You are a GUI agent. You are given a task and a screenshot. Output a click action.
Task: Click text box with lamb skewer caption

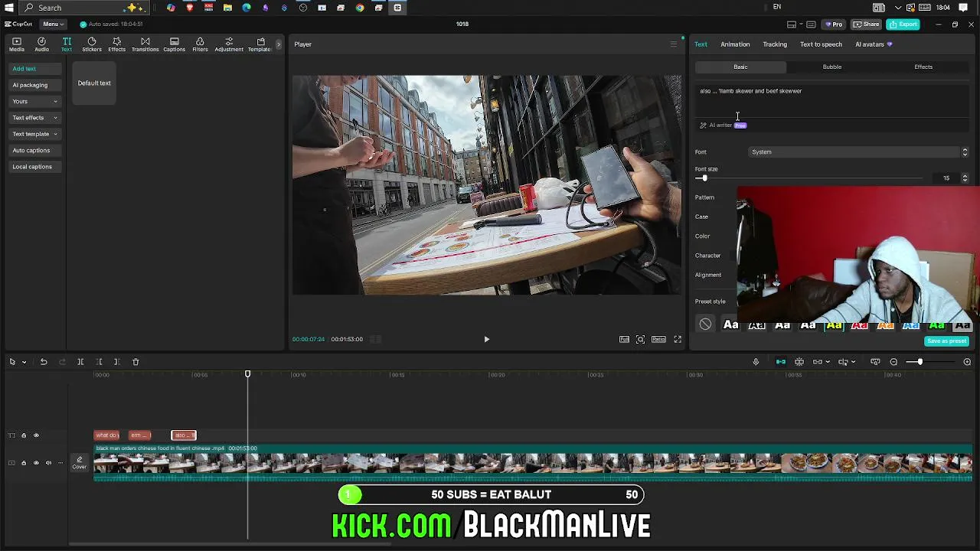coord(832,99)
